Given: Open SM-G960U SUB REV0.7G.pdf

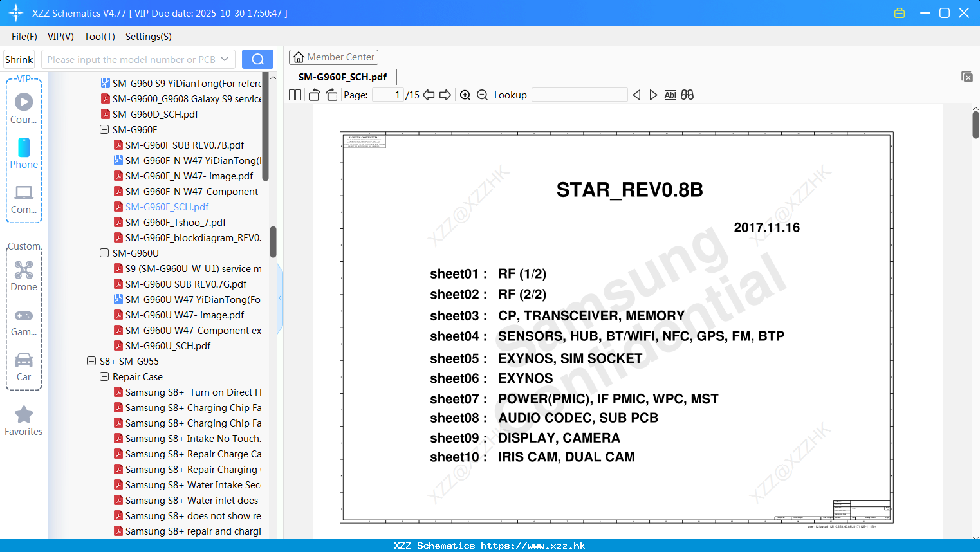Looking at the screenshot, I should tap(186, 284).
